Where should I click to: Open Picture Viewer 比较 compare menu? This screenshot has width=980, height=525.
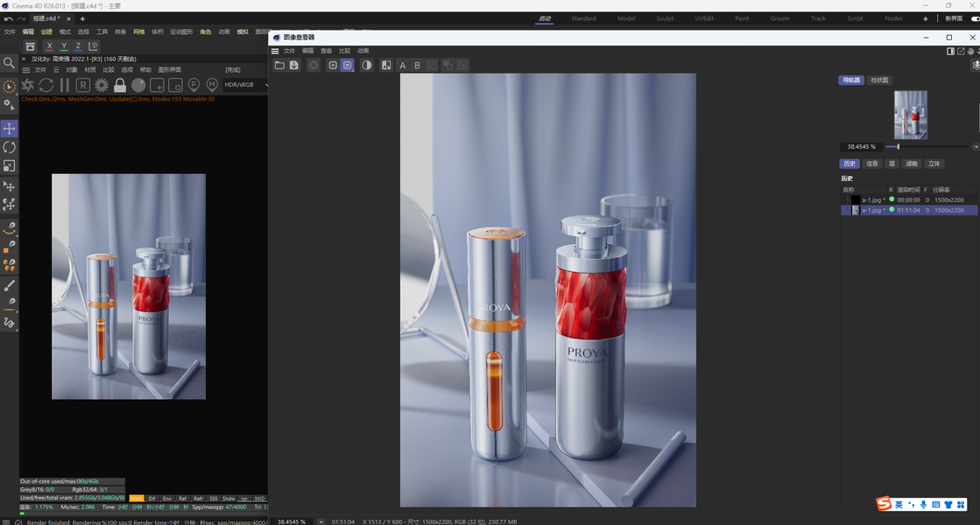click(x=344, y=52)
